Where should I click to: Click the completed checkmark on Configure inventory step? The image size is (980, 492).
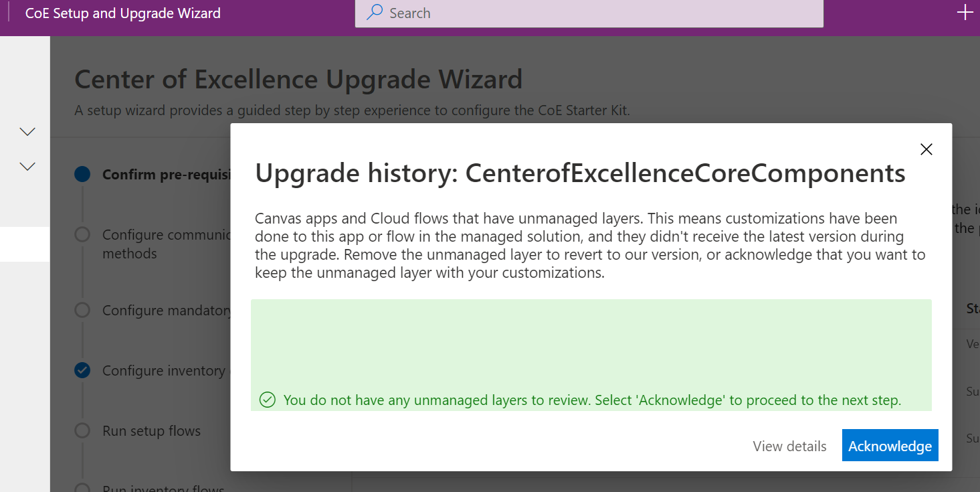tap(82, 370)
